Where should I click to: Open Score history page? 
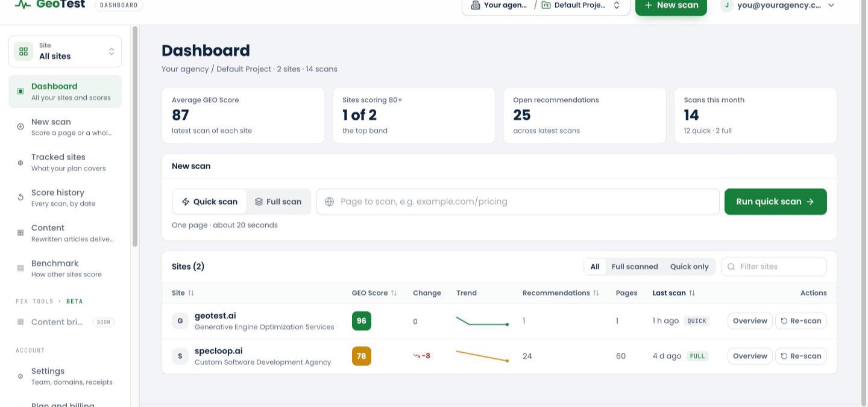tap(65, 197)
